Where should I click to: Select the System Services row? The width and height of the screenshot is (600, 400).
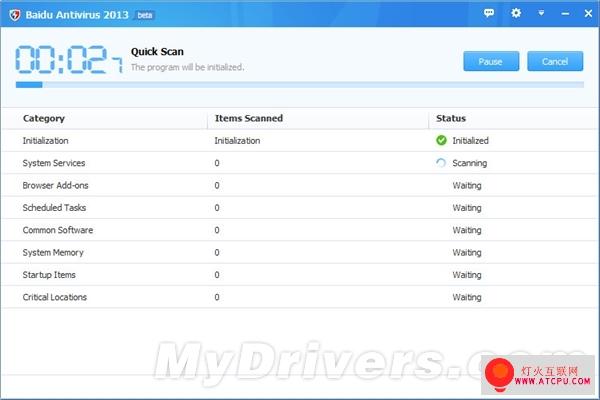(300, 163)
